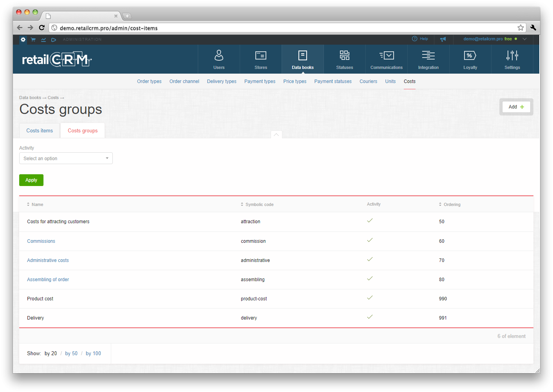This screenshot has height=392, width=553.
Task: Show by 100 per page
Action: tap(93, 353)
